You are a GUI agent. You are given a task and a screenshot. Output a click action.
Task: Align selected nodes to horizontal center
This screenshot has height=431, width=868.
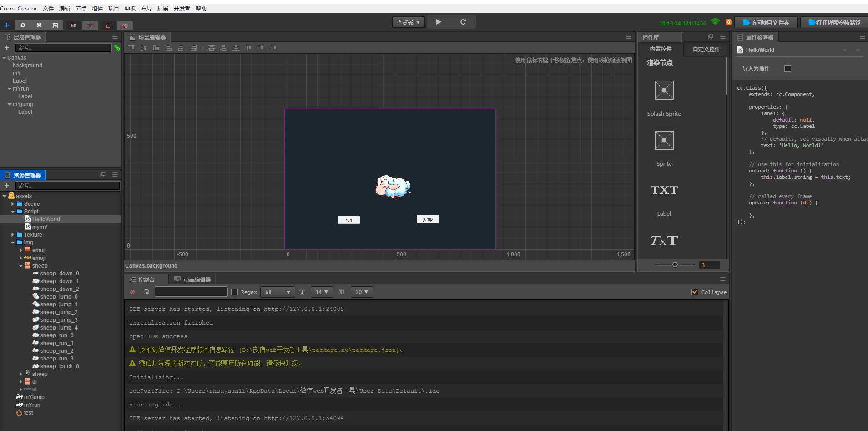(x=181, y=48)
